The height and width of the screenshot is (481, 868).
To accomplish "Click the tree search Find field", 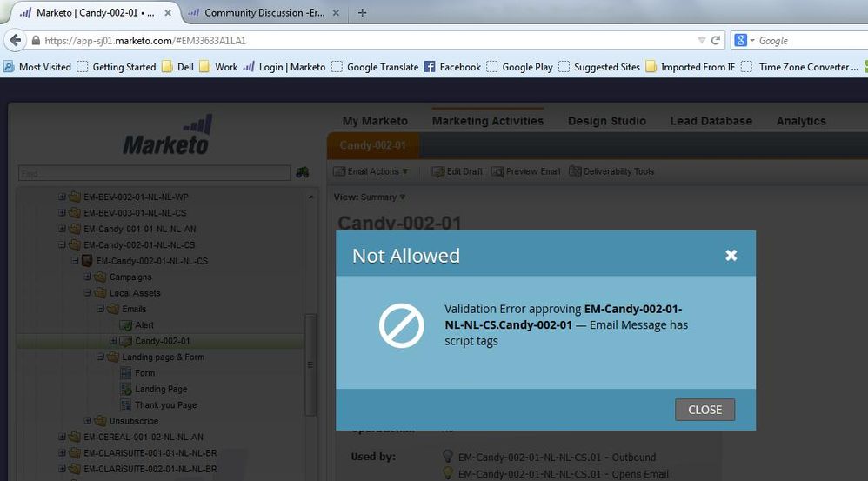I will click(x=155, y=173).
